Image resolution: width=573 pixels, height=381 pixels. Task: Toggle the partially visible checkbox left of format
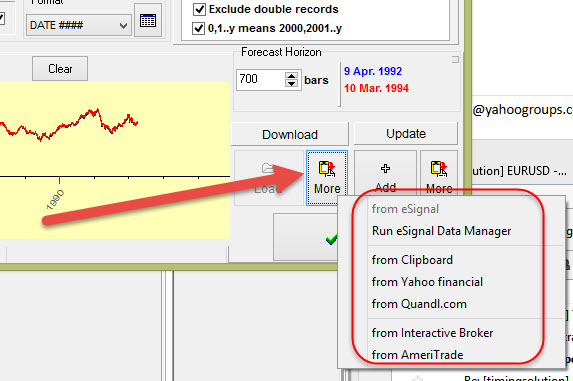point(1,18)
